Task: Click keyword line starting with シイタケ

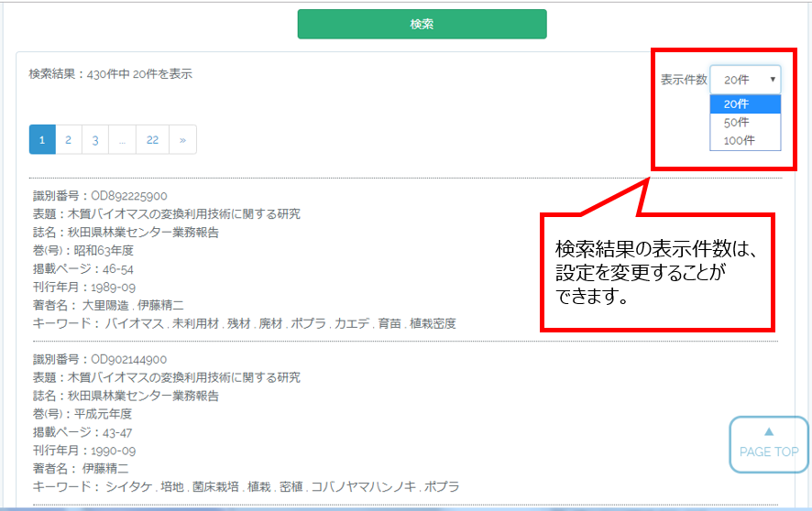Action: click(246, 486)
